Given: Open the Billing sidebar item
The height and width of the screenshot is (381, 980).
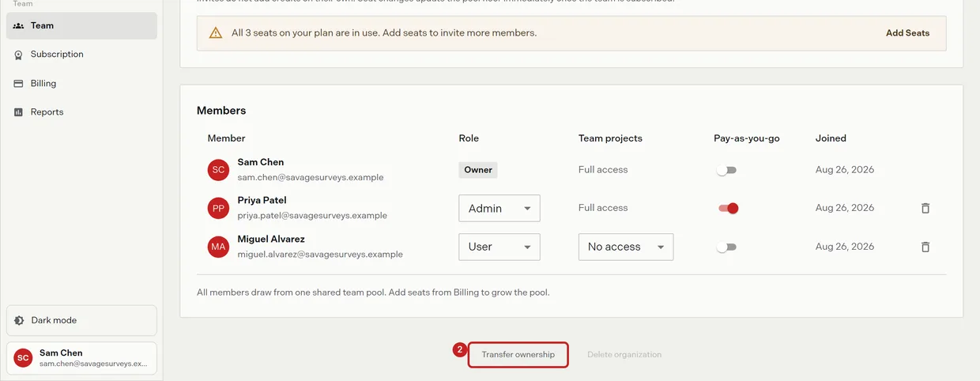Looking at the screenshot, I should (x=81, y=83).
